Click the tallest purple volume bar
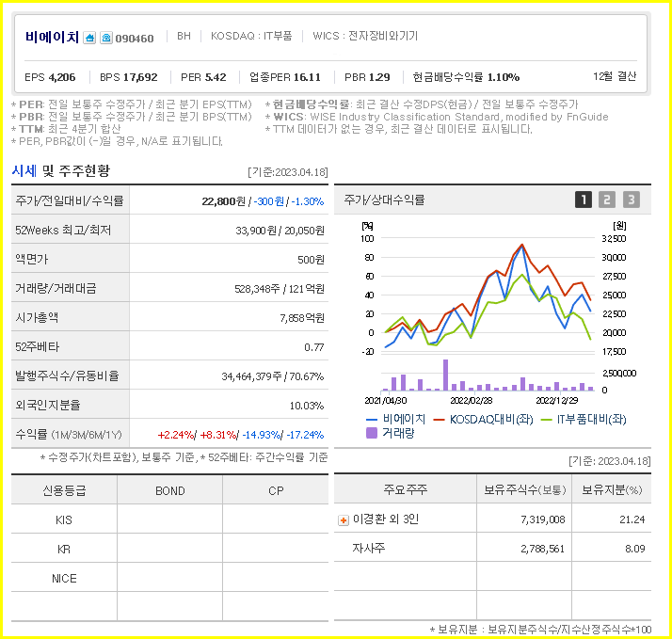Screen dimensions: 672x639 click(x=446, y=375)
